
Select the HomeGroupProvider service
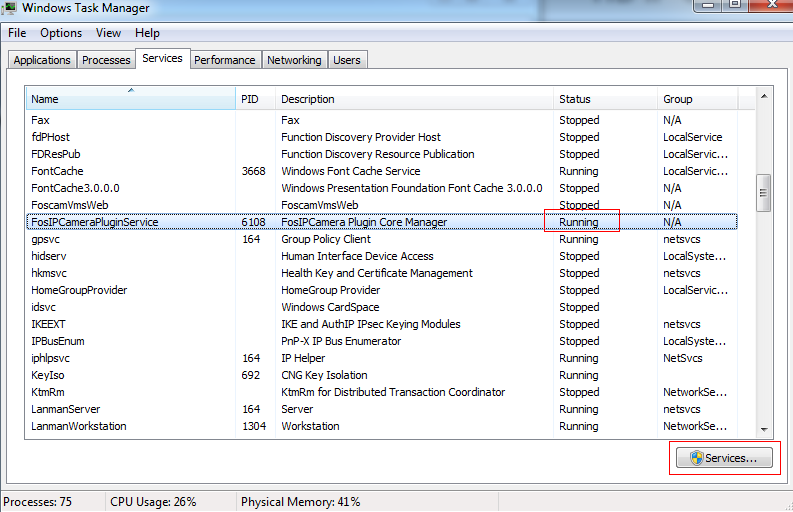point(79,290)
